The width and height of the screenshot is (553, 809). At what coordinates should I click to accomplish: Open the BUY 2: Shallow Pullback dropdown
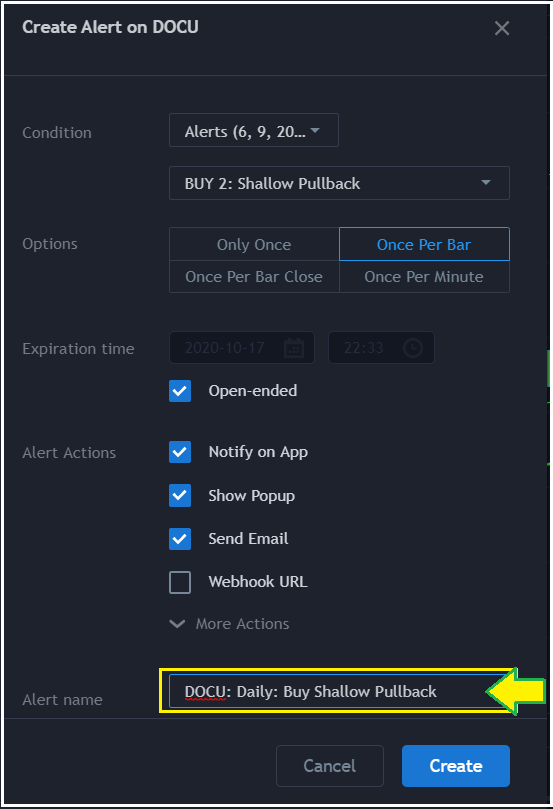pyautogui.click(x=339, y=183)
